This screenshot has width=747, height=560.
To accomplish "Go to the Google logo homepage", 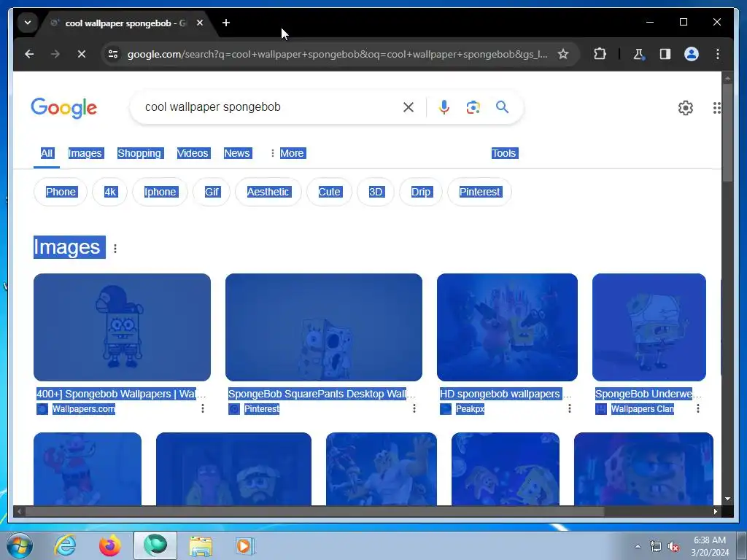I will tap(64, 108).
